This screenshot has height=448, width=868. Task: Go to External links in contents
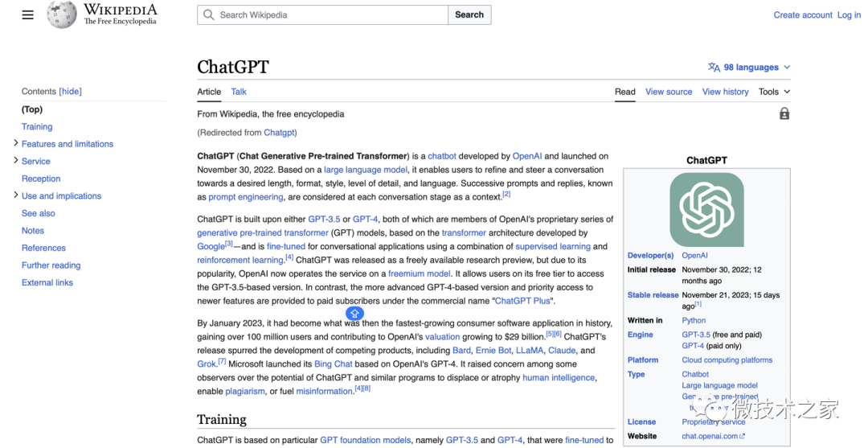pyautogui.click(x=47, y=282)
